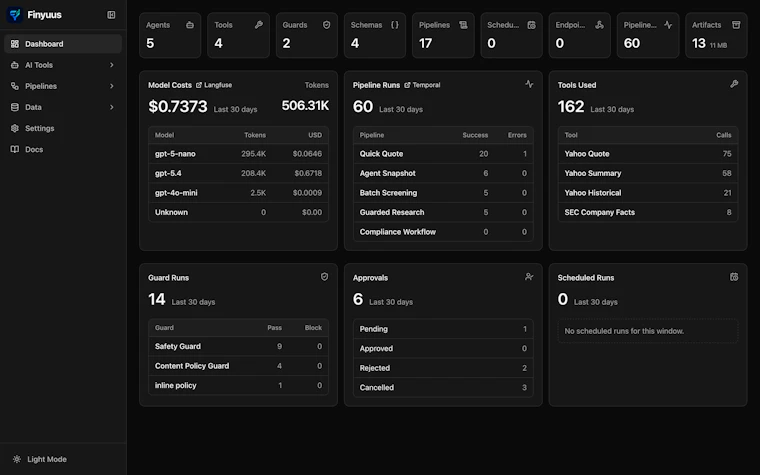
Task: Select the Content Policy Guard row
Action: pyautogui.click(x=238, y=366)
